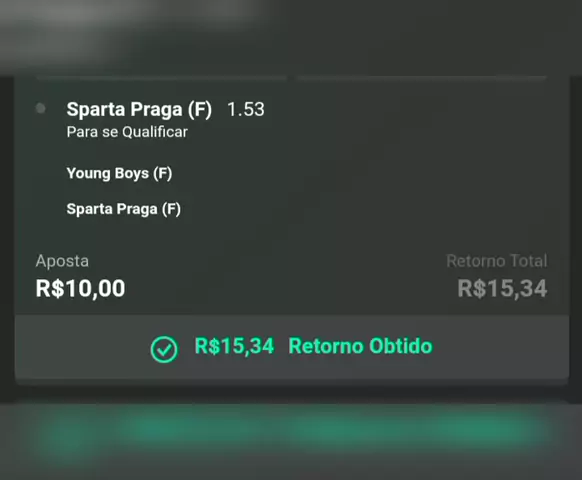582x480 pixels.
Task: Click the R$10,00 stake amount
Action: coord(80,288)
